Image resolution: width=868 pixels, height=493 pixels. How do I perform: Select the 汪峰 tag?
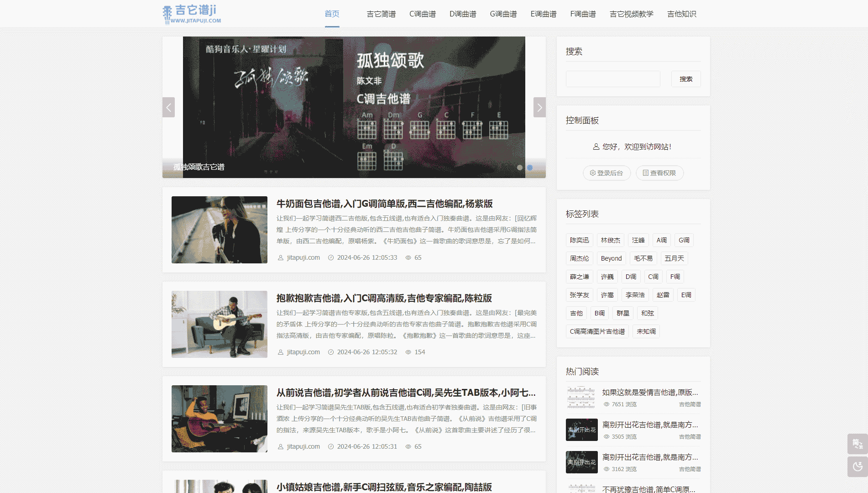point(638,240)
